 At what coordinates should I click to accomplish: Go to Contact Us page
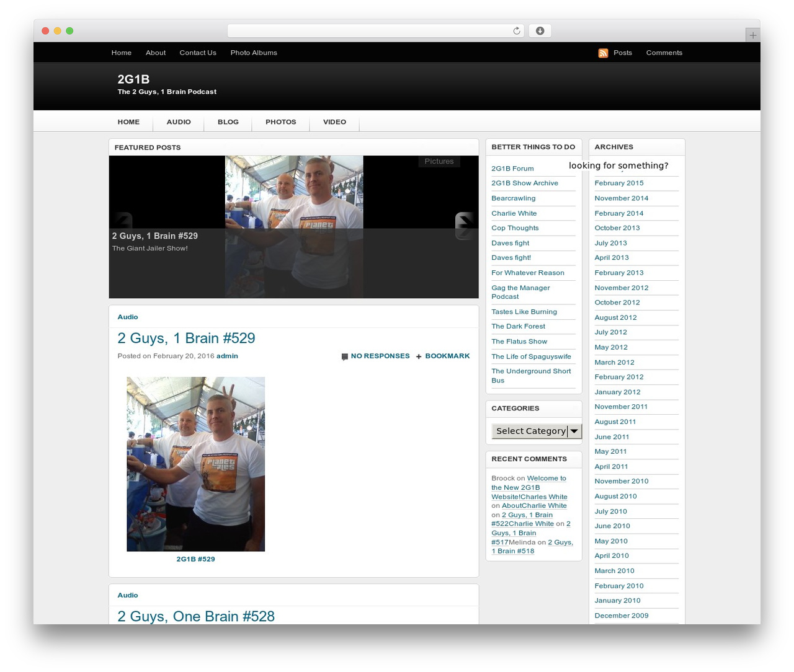click(x=198, y=53)
